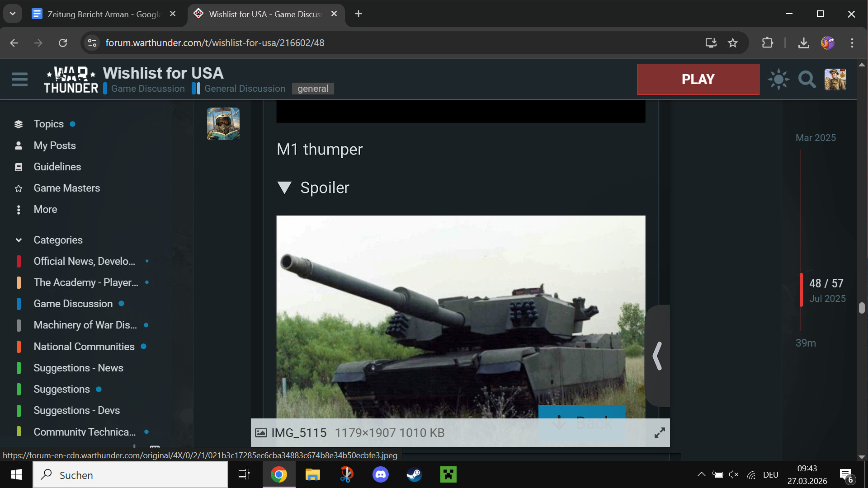The height and width of the screenshot is (488, 868).
Task: Bookmark this page with the star icon
Action: pos(733,43)
